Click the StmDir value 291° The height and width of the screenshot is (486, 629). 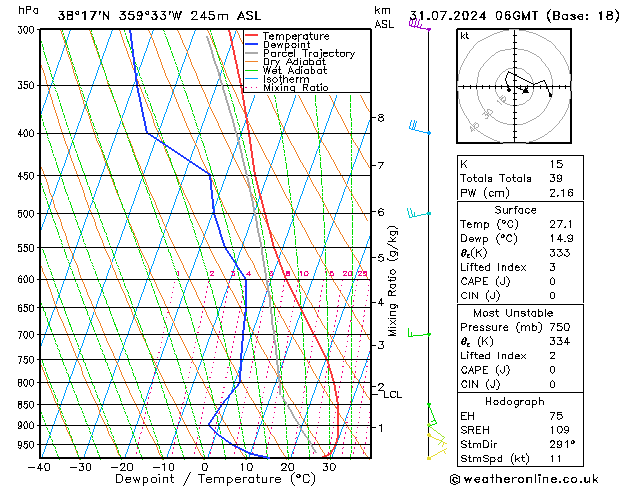(x=562, y=444)
